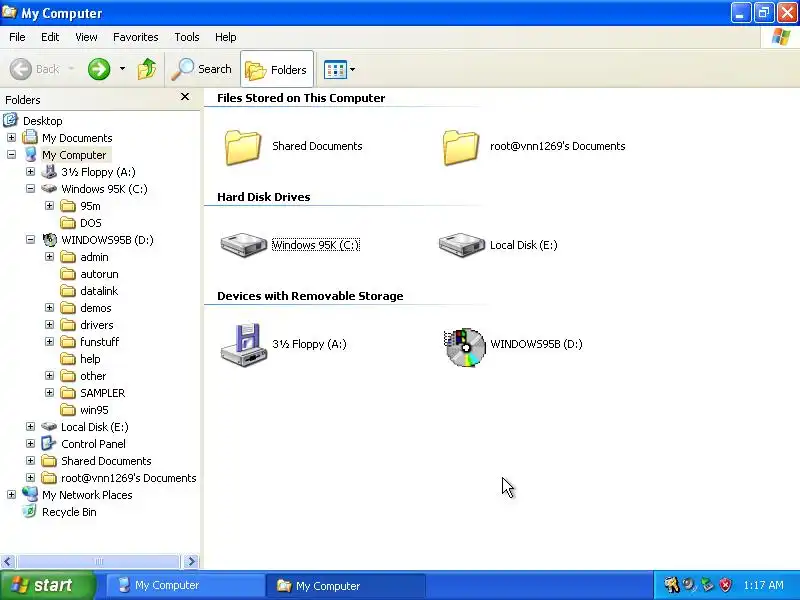This screenshot has width=800, height=600.
Task: Expand the 95m folder node
Action: (49, 206)
